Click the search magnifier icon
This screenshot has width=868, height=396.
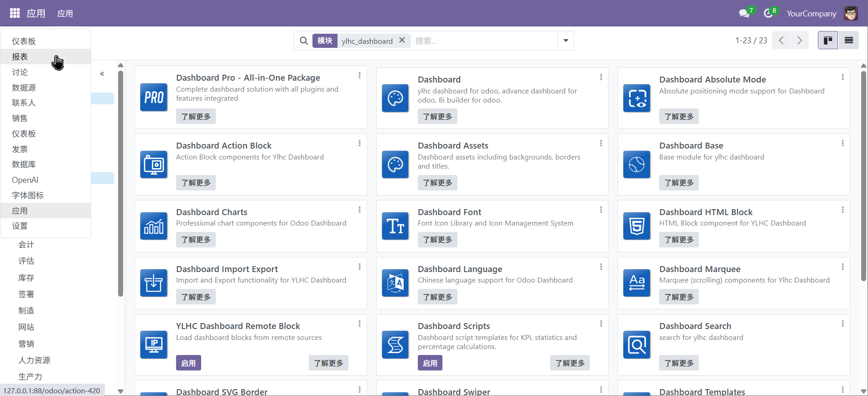(304, 41)
